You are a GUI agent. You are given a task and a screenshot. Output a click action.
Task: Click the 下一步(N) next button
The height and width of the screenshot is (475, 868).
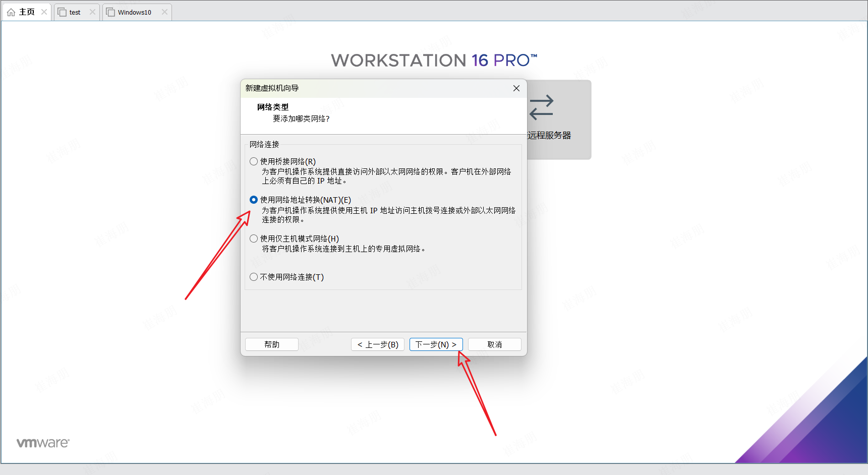(436, 344)
